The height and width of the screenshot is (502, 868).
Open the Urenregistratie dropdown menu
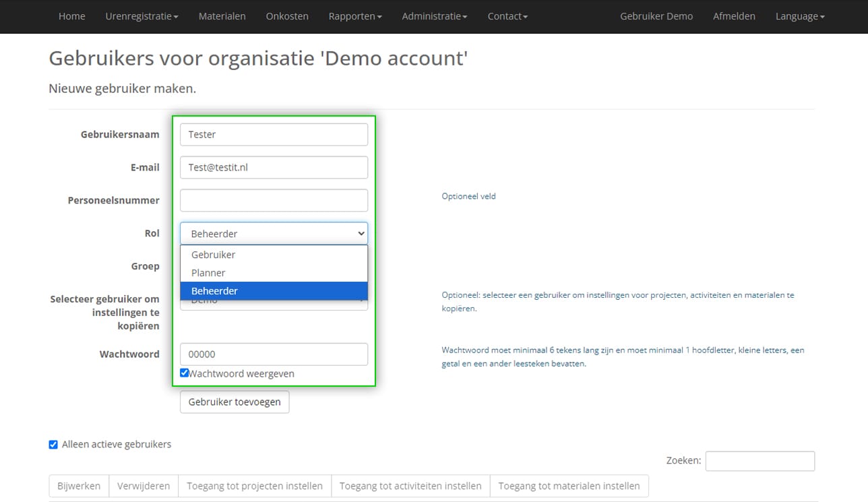point(142,16)
